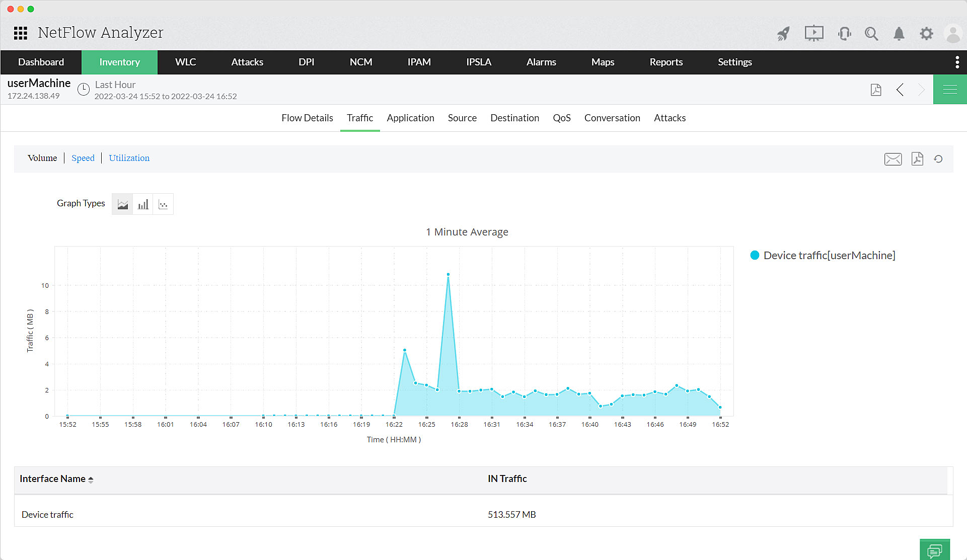This screenshot has width=967, height=560.
Task: Open the alarm bell notifications
Action: tap(899, 34)
